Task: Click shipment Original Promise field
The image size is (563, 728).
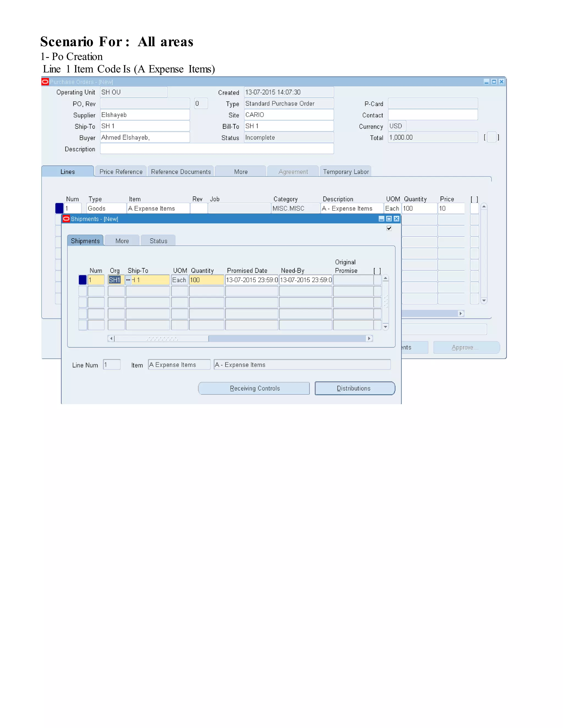Action: [x=353, y=280]
